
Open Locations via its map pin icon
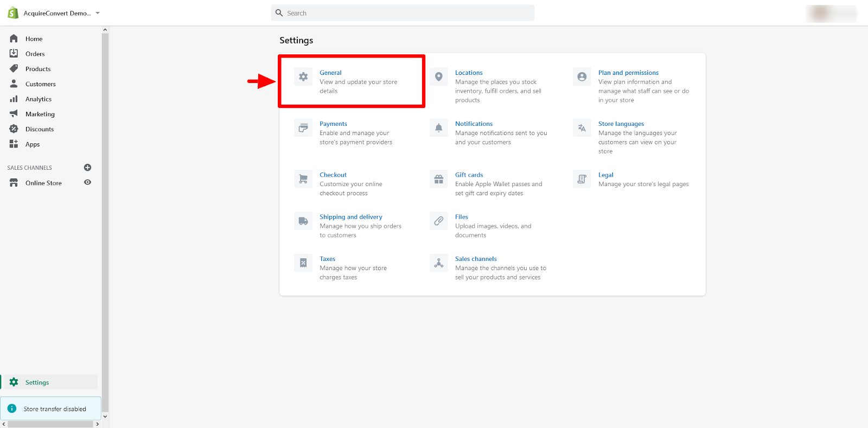[x=439, y=77]
